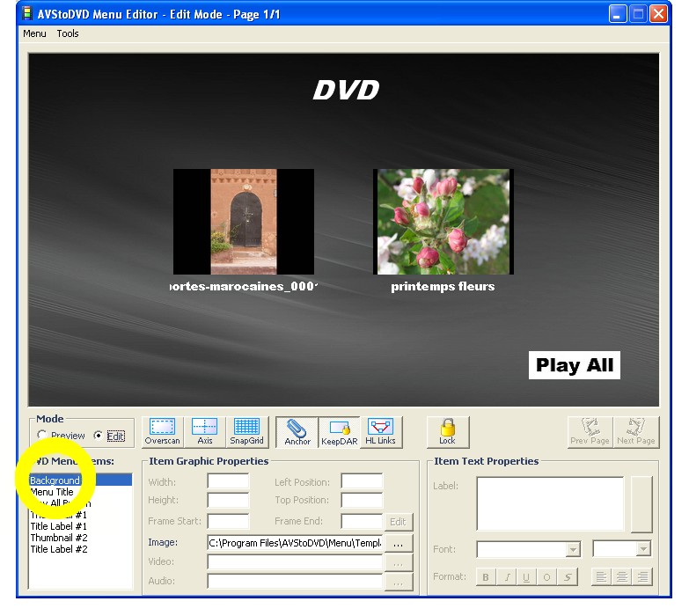This screenshot has width=689, height=616.
Task: Toggle the Axis guide button
Action: click(204, 431)
